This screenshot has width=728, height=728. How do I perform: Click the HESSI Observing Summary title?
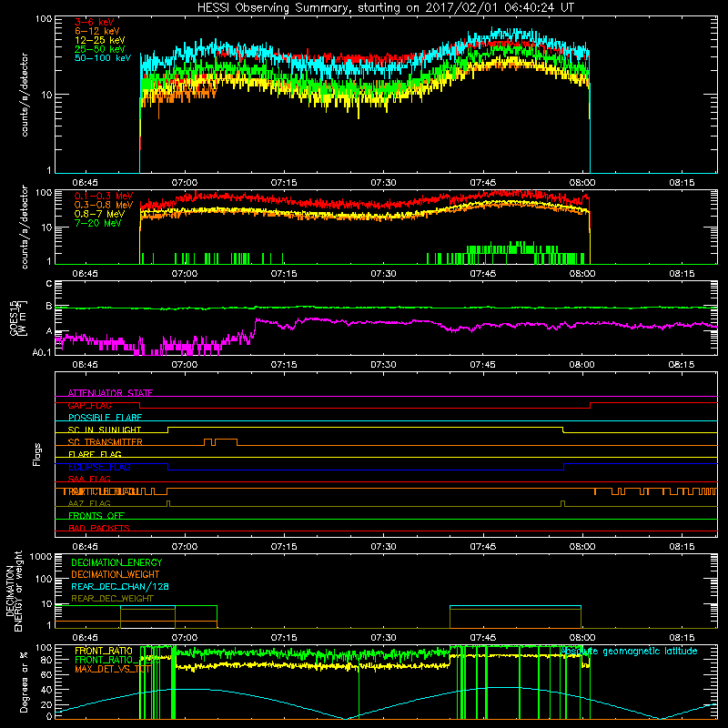pyautogui.click(x=386, y=8)
